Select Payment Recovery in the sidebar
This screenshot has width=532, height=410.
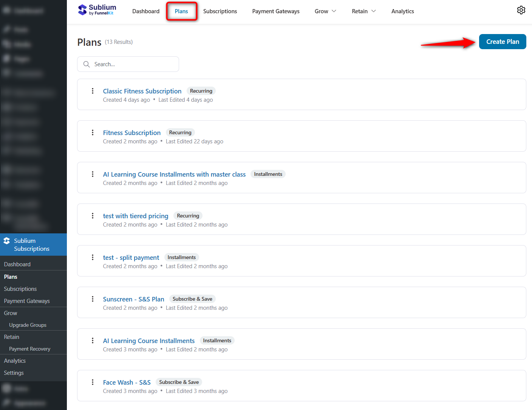[29, 348]
